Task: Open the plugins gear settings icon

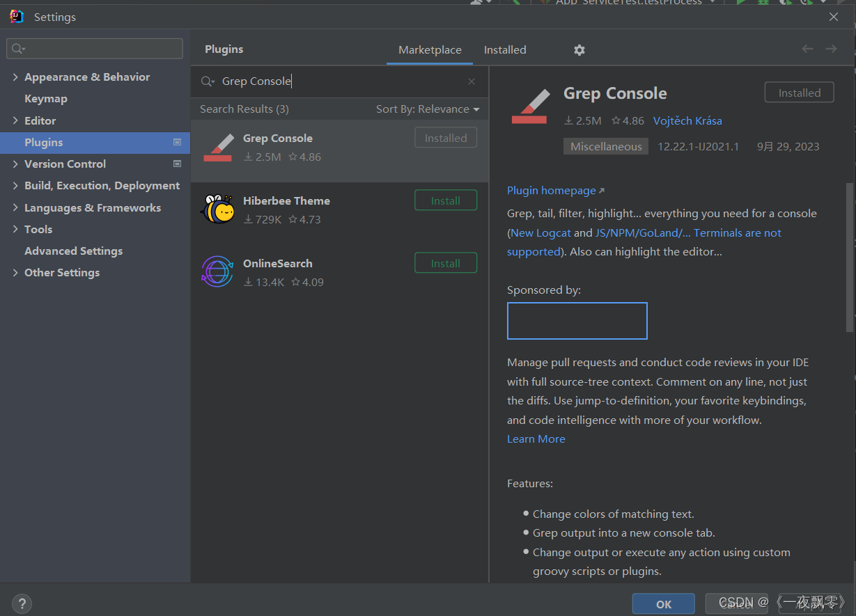Action: pyautogui.click(x=579, y=50)
